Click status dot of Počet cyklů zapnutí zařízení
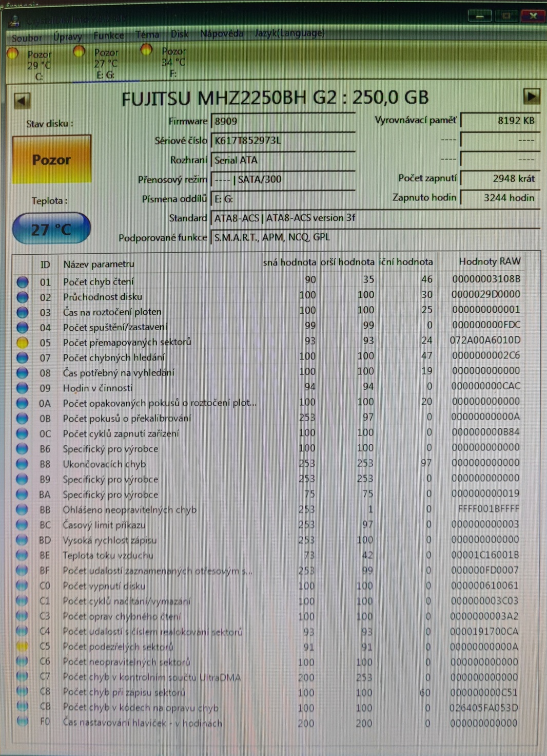 [22, 433]
